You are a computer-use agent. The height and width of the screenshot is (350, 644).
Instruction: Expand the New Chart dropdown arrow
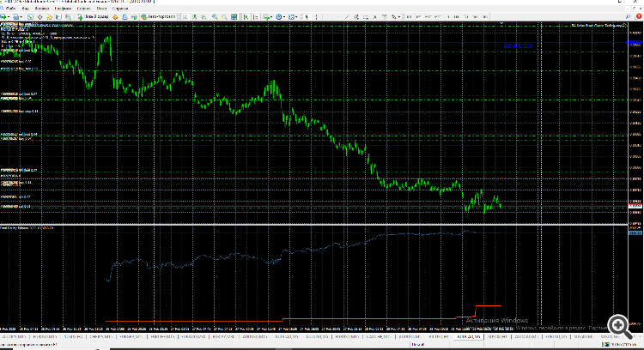coord(9,17)
